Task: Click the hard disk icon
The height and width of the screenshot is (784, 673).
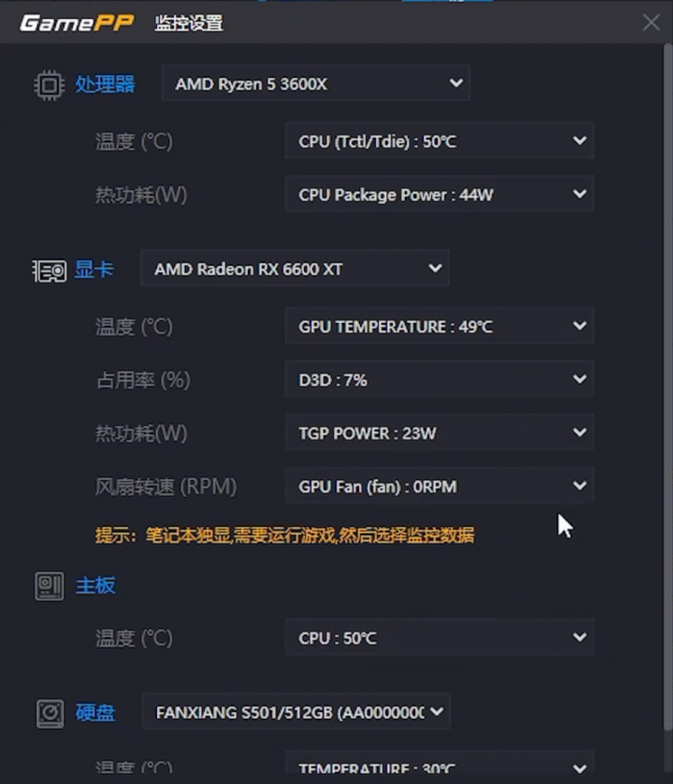Action: click(50, 714)
